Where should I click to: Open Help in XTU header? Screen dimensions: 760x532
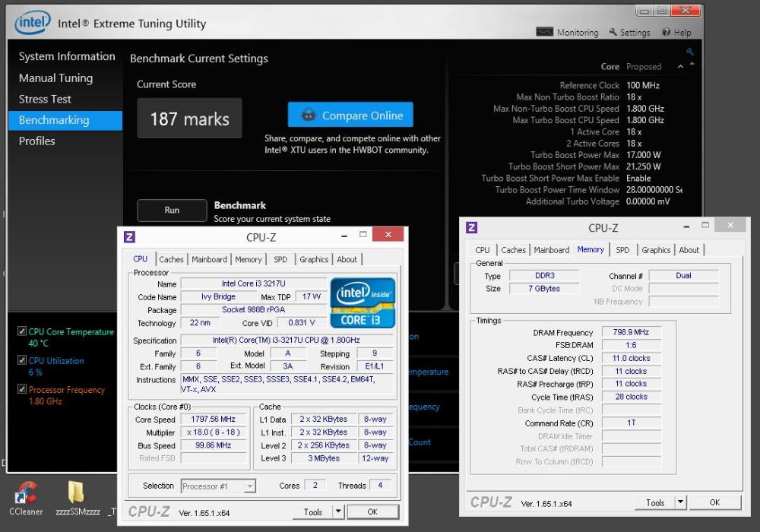676,33
